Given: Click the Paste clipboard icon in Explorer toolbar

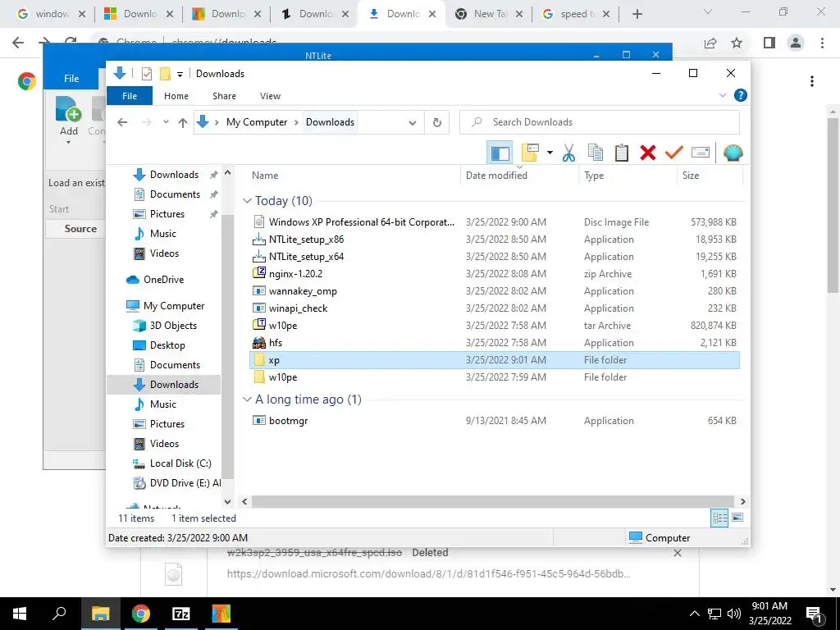Looking at the screenshot, I should [x=622, y=153].
